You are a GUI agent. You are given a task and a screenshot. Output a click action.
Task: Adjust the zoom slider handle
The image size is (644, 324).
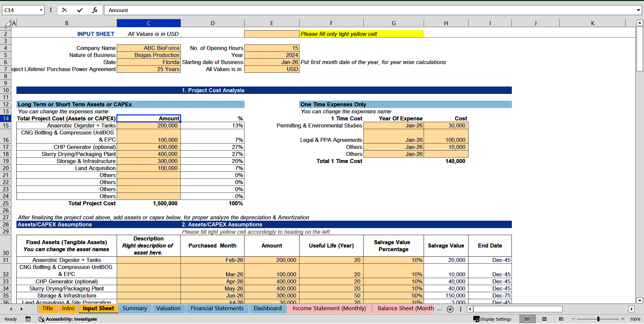(x=598, y=319)
